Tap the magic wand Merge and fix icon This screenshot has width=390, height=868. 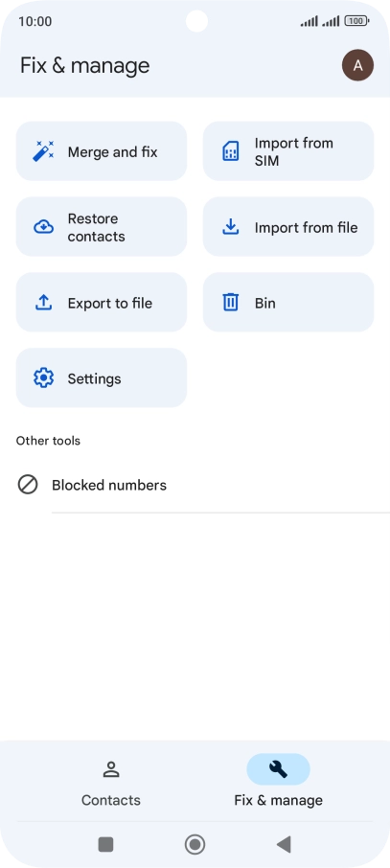[x=43, y=151]
